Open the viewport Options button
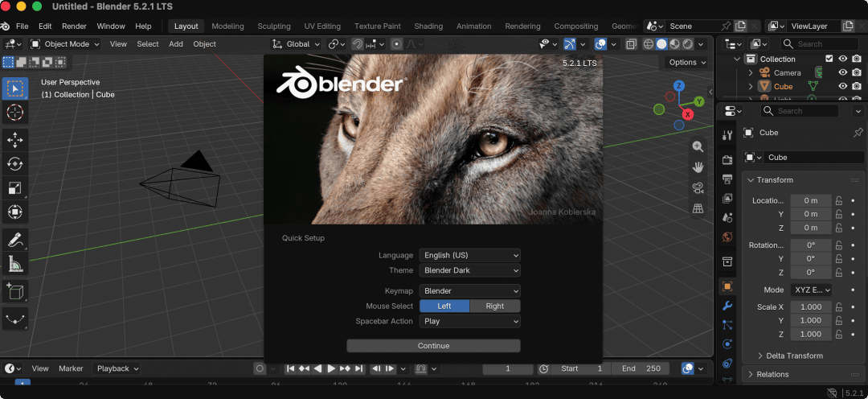Image resolution: width=868 pixels, height=399 pixels. pos(687,62)
